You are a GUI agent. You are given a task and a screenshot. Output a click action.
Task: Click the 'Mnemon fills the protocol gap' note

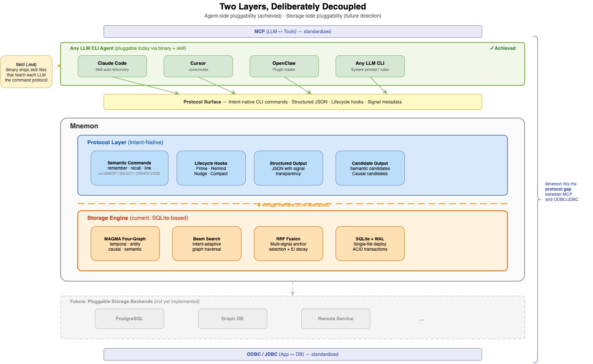(x=561, y=191)
